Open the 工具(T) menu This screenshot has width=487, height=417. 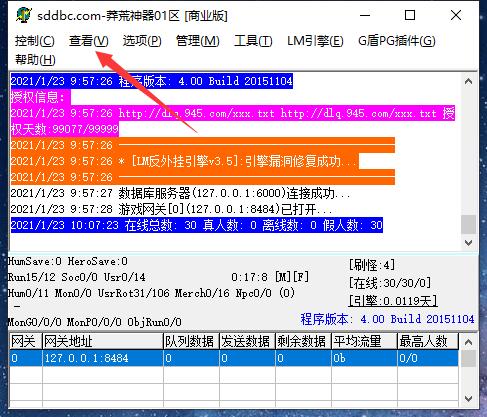tap(253, 41)
